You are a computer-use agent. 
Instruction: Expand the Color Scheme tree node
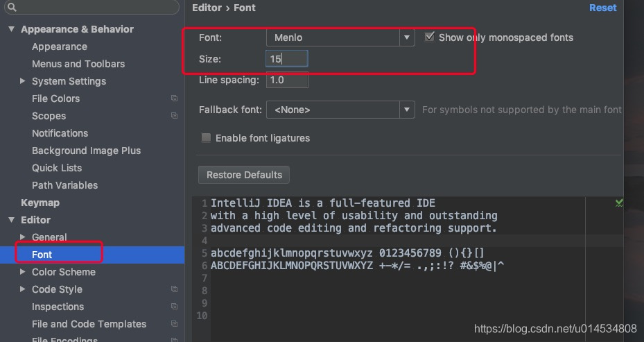[23, 272]
